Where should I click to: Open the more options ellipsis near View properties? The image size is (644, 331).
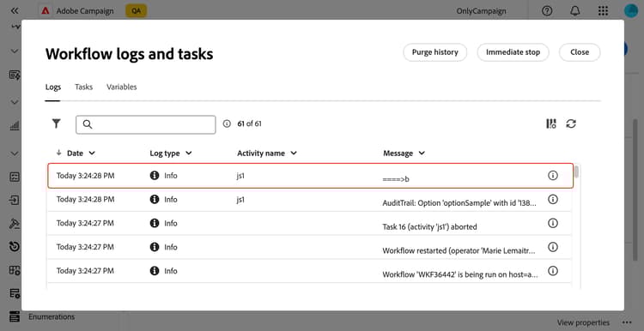point(627,322)
